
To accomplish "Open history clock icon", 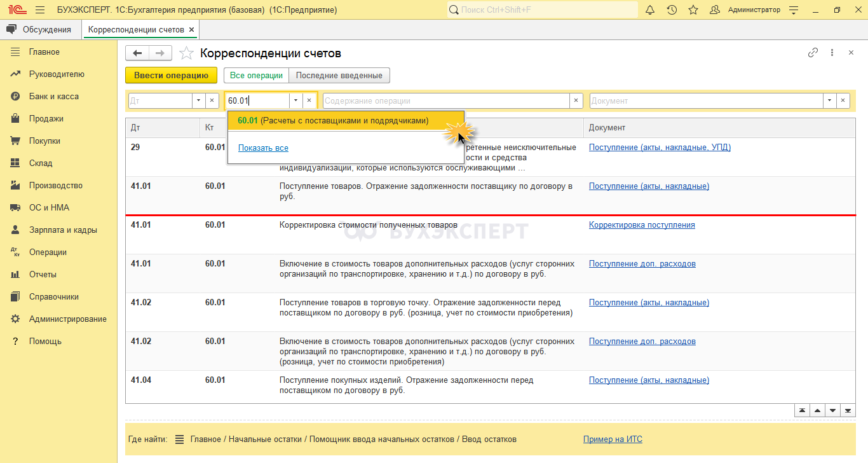I will point(672,10).
